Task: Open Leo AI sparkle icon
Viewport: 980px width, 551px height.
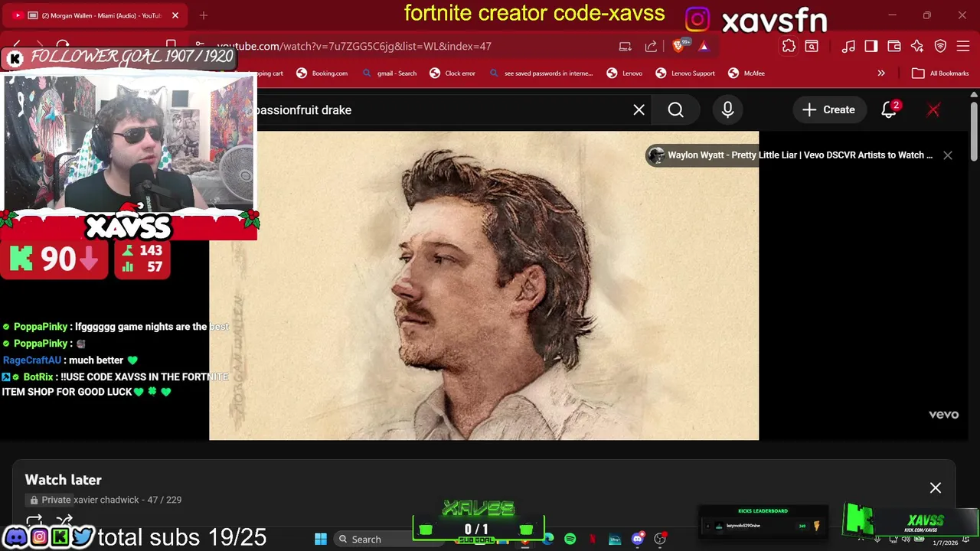Action: [x=916, y=47]
